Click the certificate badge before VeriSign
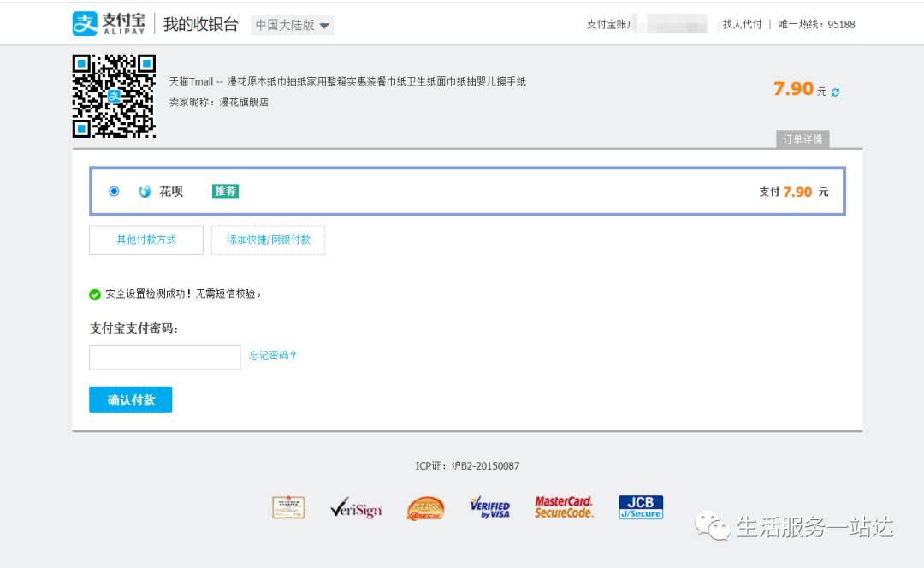The image size is (924, 568). (x=289, y=507)
